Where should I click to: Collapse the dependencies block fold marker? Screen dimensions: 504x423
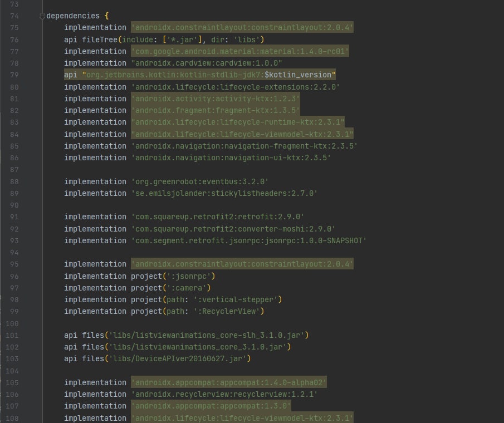(x=42, y=16)
